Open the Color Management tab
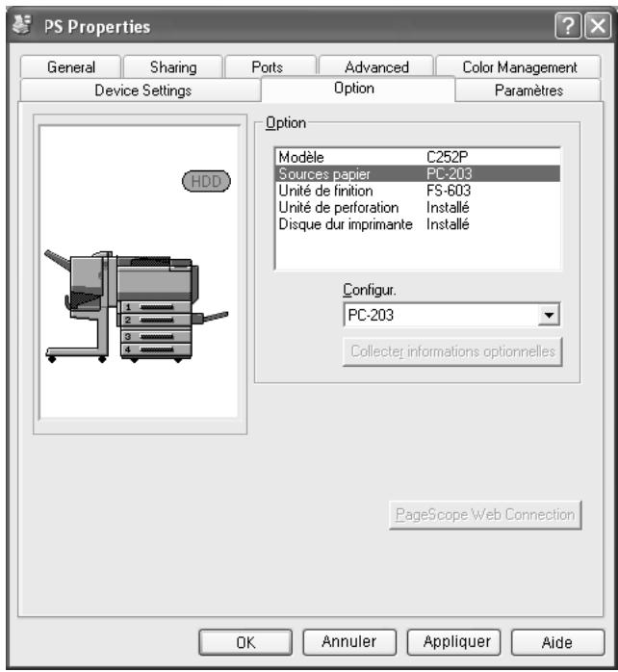Image resolution: width=618 pixels, height=672 pixels. click(x=519, y=66)
